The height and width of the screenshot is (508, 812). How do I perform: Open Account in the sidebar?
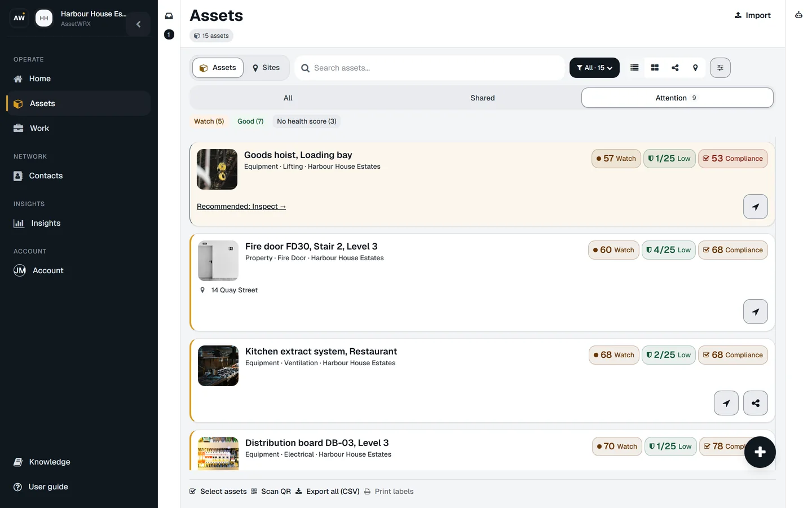pyautogui.click(x=79, y=270)
